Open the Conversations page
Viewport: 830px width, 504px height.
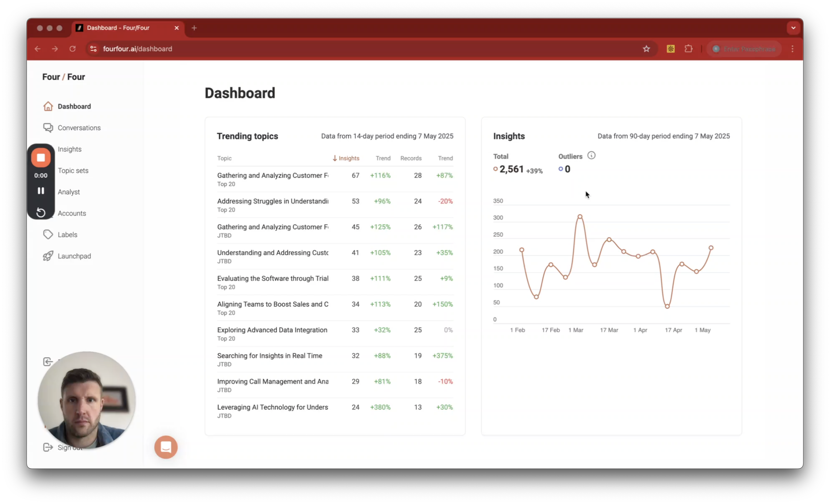coord(79,128)
